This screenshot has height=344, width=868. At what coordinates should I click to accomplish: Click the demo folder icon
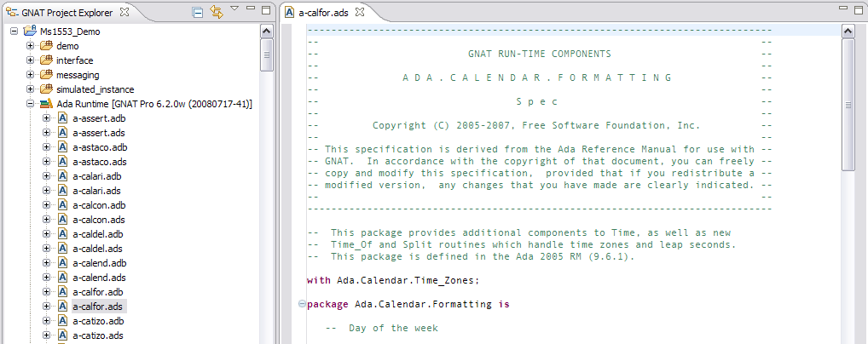coord(46,46)
